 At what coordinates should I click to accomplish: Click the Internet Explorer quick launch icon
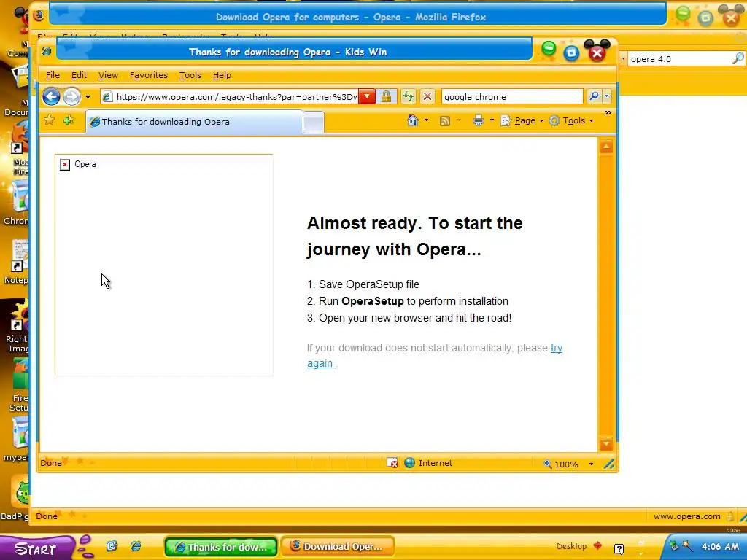[x=136, y=545]
